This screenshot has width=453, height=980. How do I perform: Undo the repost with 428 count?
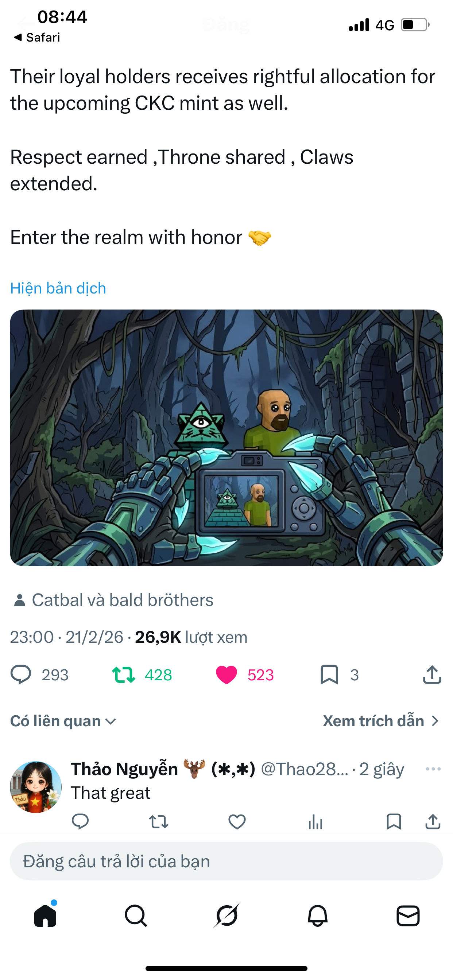point(123,674)
